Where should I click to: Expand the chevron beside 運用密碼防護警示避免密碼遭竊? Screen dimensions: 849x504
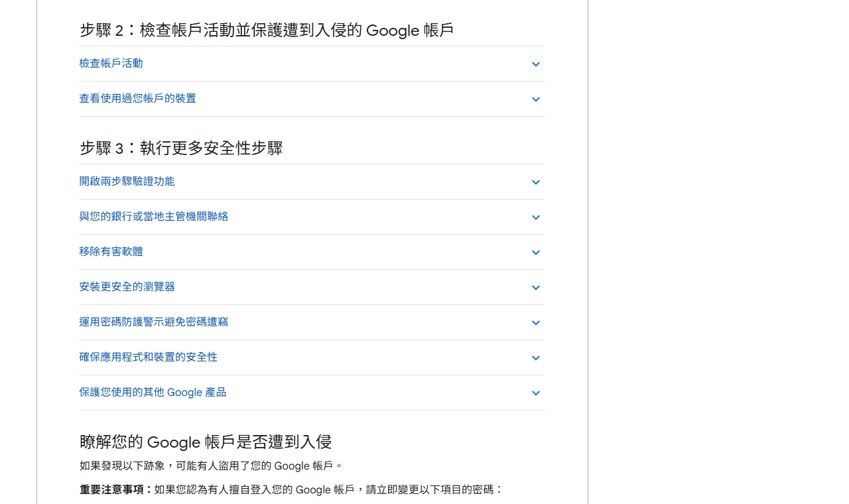(x=536, y=323)
